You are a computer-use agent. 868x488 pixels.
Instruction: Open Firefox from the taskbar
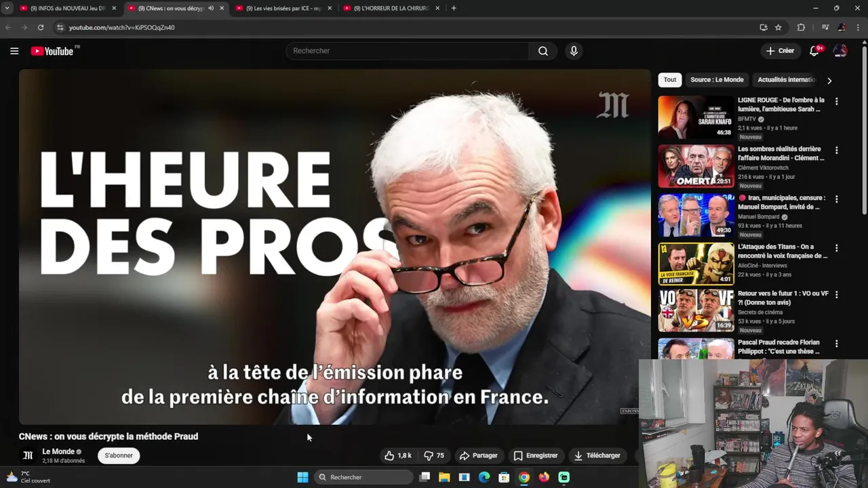(x=544, y=477)
